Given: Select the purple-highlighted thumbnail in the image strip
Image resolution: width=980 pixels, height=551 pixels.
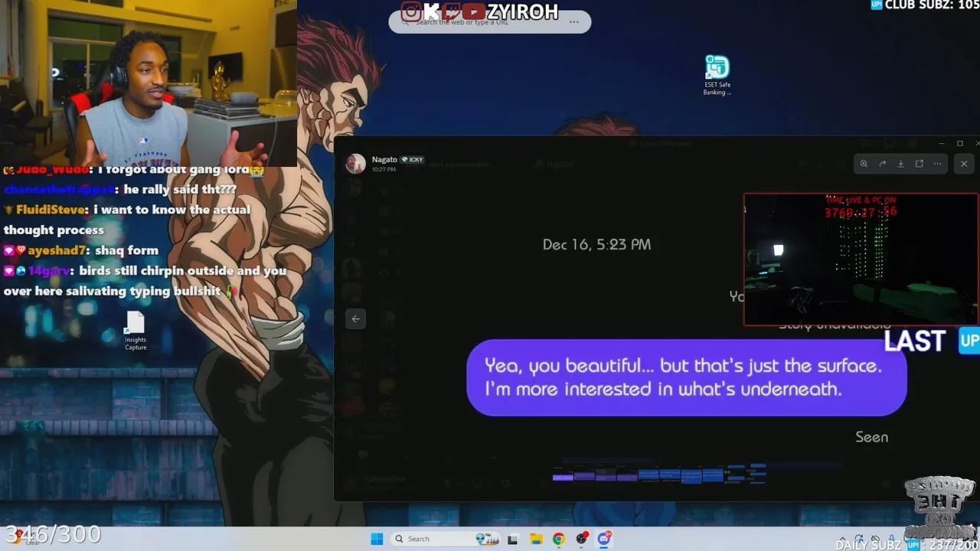Looking at the screenshot, I should click(x=563, y=477).
